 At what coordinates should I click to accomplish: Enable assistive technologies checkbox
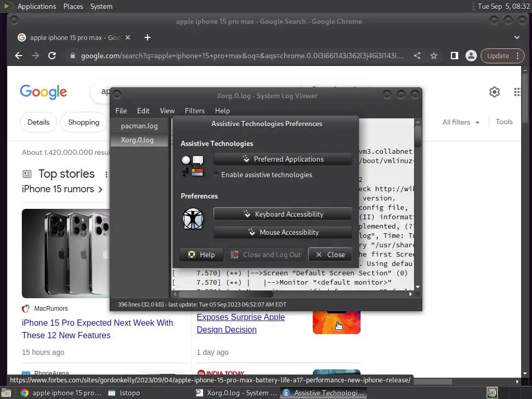coord(216,175)
